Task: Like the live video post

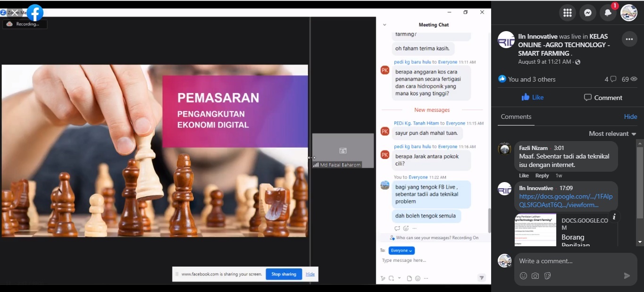Action: click(x=532, y=98)
